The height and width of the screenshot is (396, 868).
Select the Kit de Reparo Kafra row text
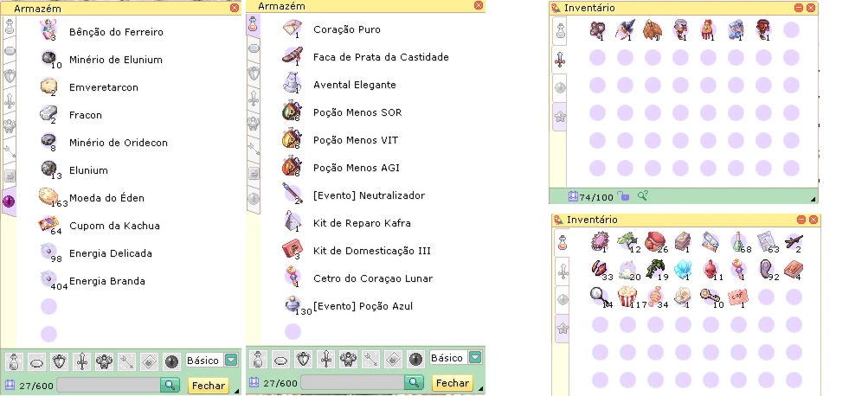click(x=362, y=223)
